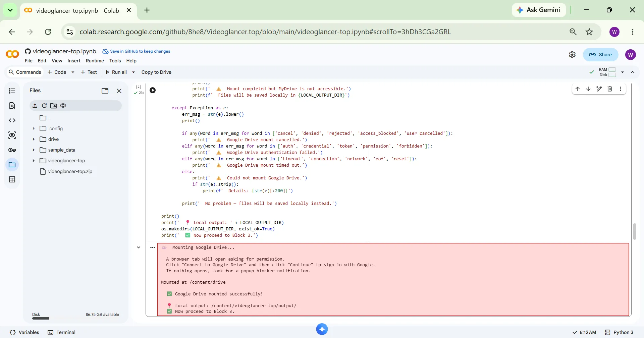
Task: Bookmark this page star icon
Action: [589, 32]
